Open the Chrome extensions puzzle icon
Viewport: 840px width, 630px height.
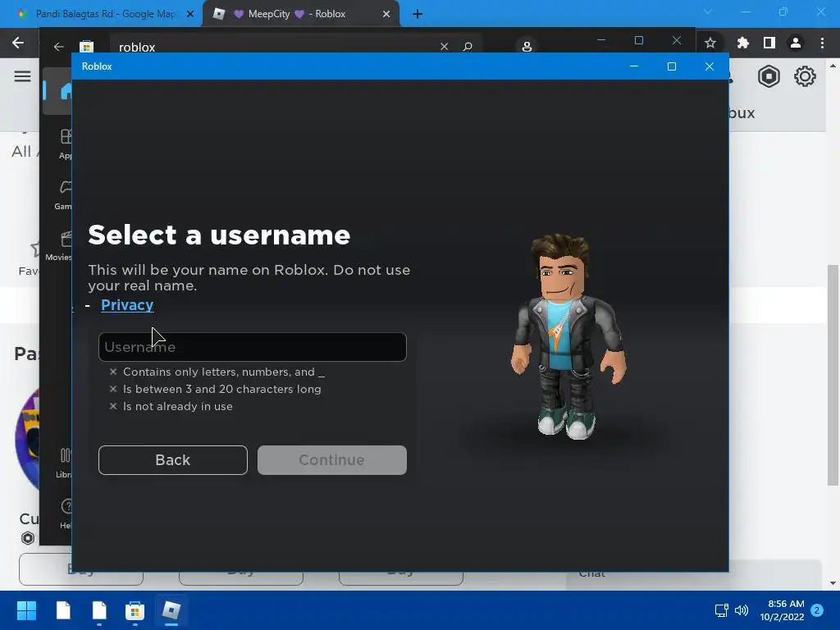(742, 43)
